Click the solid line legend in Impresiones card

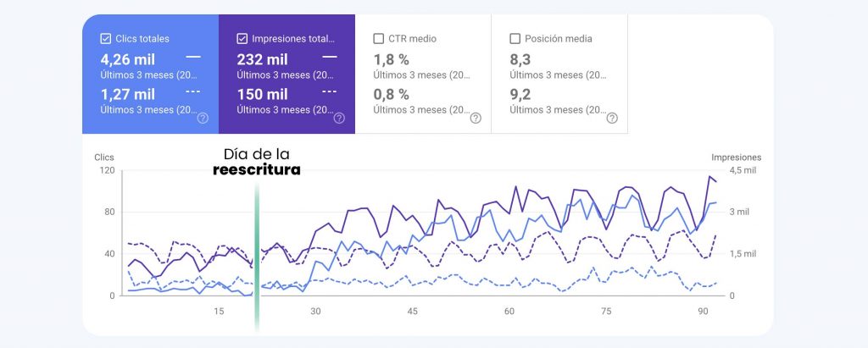point(330,57)
